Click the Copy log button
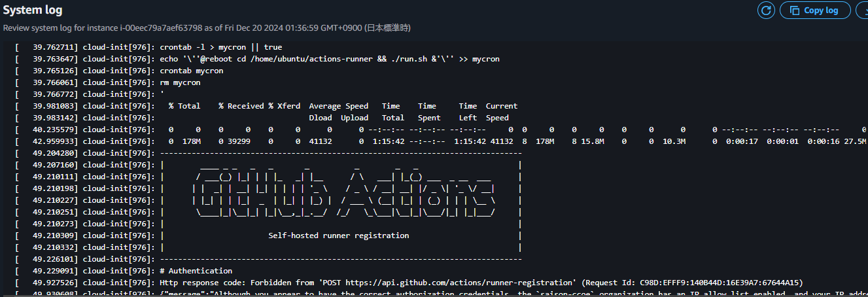 pyautogui.click(x=815, y=10)
